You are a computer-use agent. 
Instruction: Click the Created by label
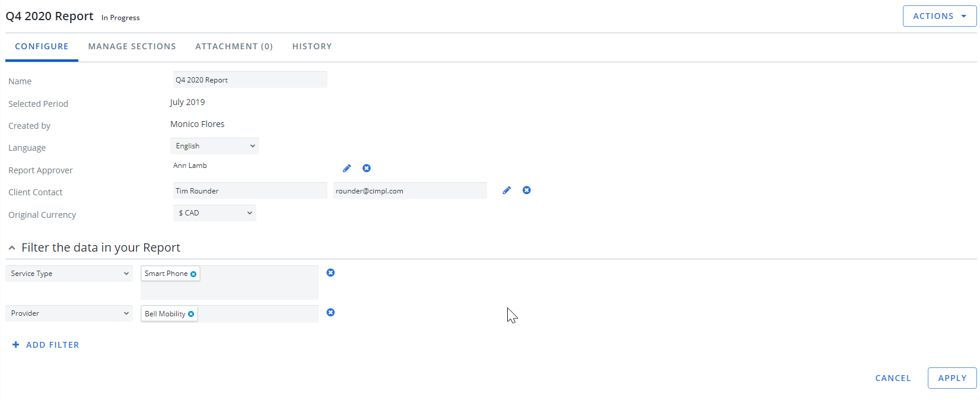coord(30,126)
